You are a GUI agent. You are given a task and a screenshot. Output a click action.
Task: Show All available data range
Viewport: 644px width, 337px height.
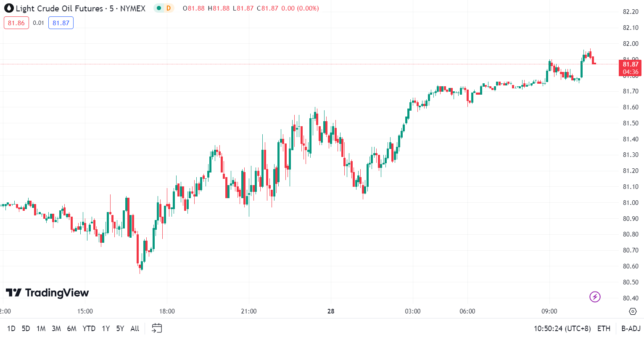pyautogui.click(x=135, y=329)
